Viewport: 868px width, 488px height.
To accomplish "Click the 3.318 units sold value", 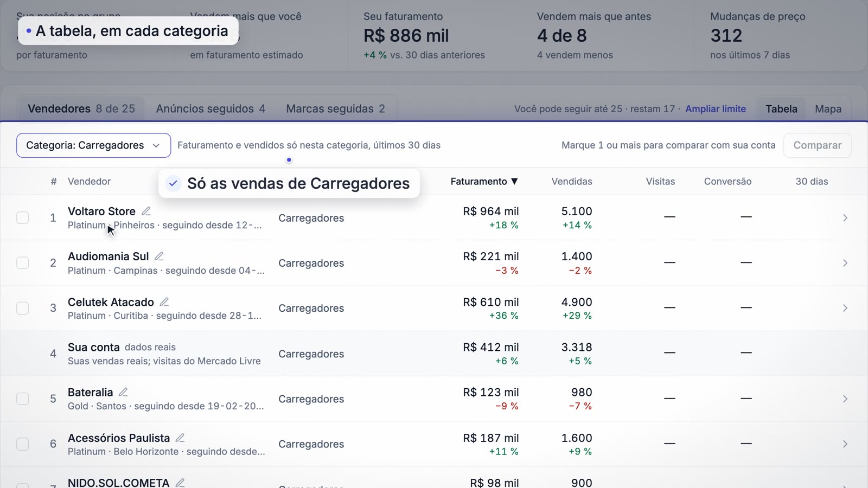I will [577, 347].
